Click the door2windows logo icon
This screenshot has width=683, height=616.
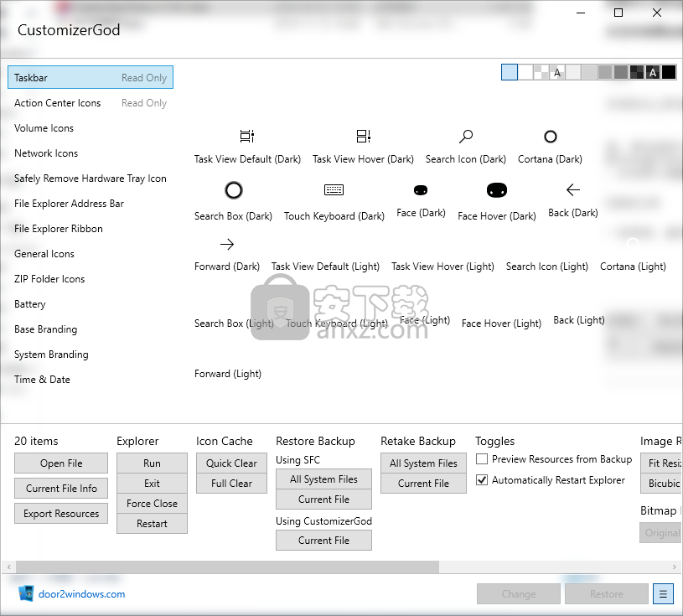point(26,593)
